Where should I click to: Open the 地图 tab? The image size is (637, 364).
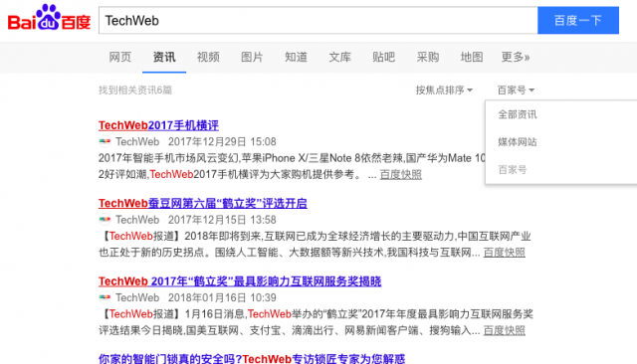(x=471, y=58)
